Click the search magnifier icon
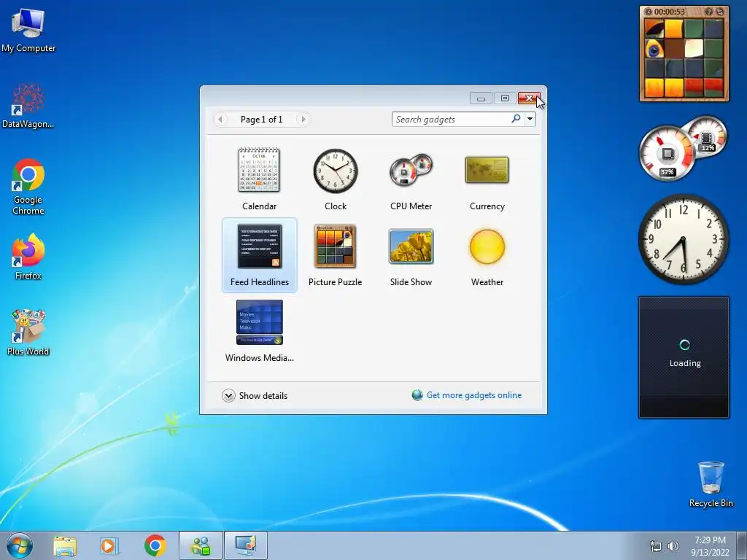Image resolution: width=747 pixels, height=560 pixels. tap(516, 119)
